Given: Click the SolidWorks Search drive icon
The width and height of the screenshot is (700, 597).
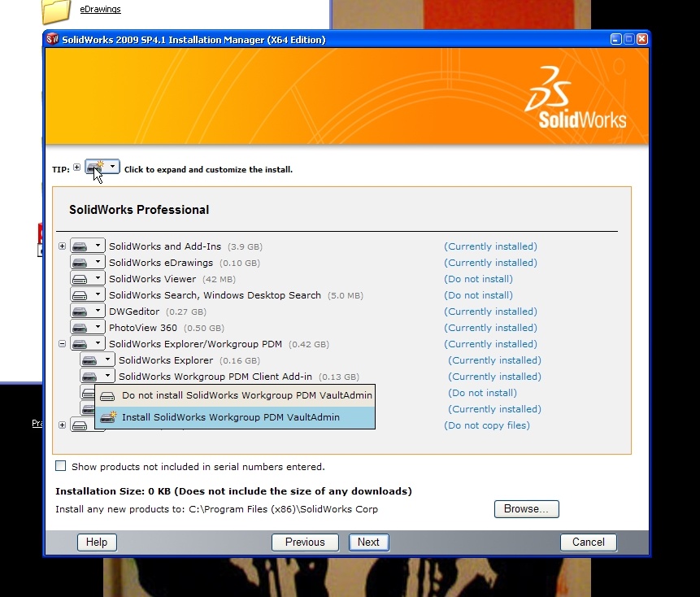Looking at the screenshot, I should click(x=80, y=295).
